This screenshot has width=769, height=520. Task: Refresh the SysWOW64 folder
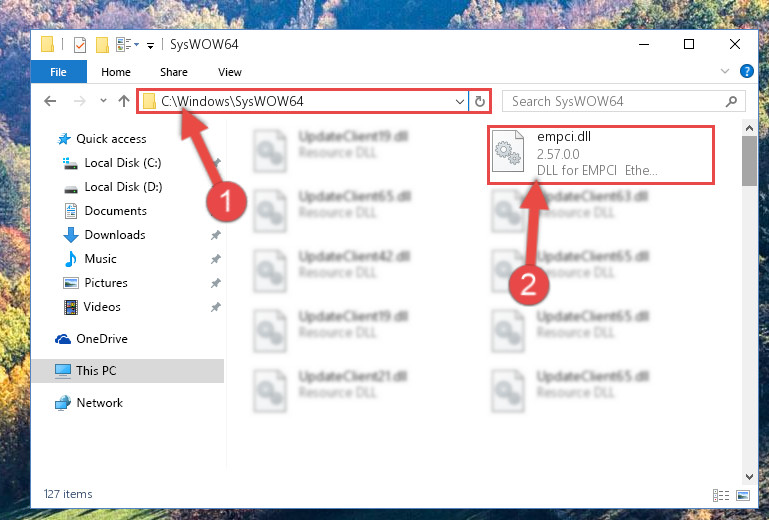480,102
